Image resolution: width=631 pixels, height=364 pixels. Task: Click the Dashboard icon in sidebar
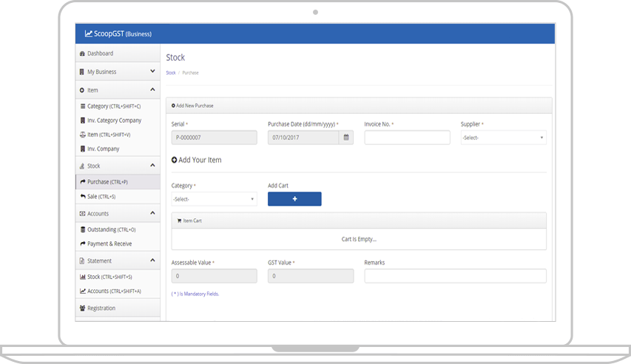[x=82, y=54]
